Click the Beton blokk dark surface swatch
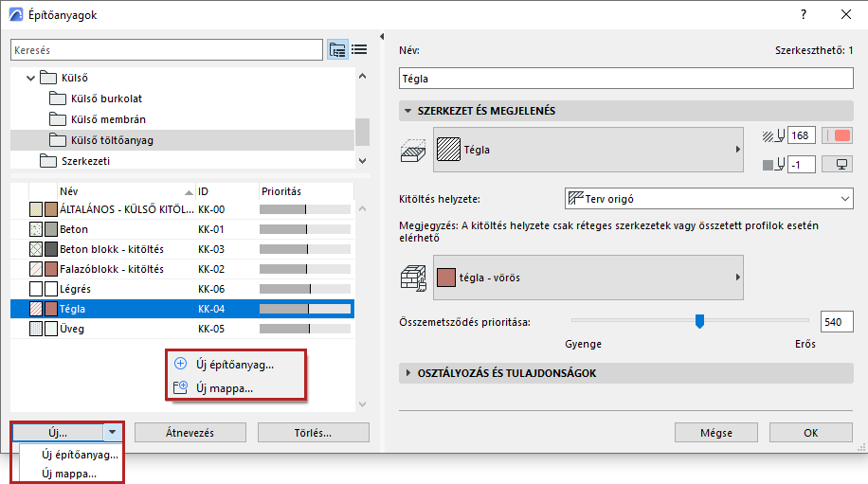The image size is (868, 484). 51,249
